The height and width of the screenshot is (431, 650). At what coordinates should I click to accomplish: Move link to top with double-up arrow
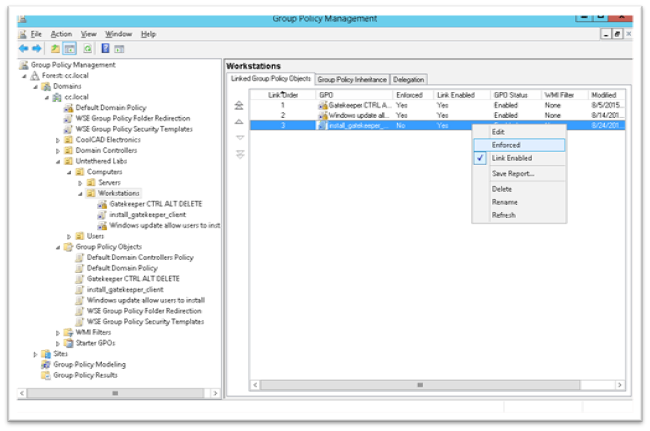(239, 105)
